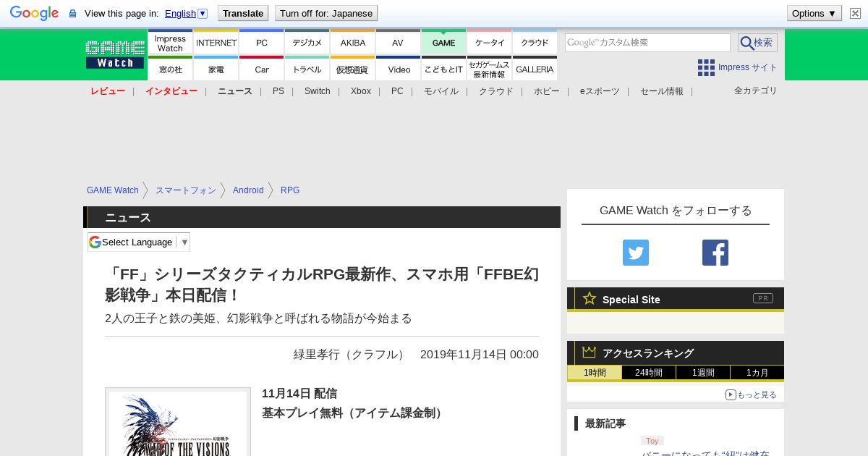Go to eスポーツ category

click(600, 91)
